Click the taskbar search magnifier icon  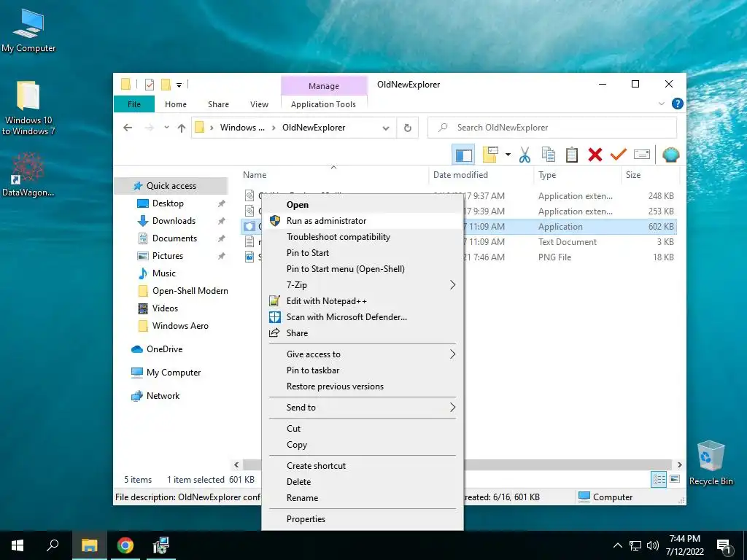(x=53, y=545)
